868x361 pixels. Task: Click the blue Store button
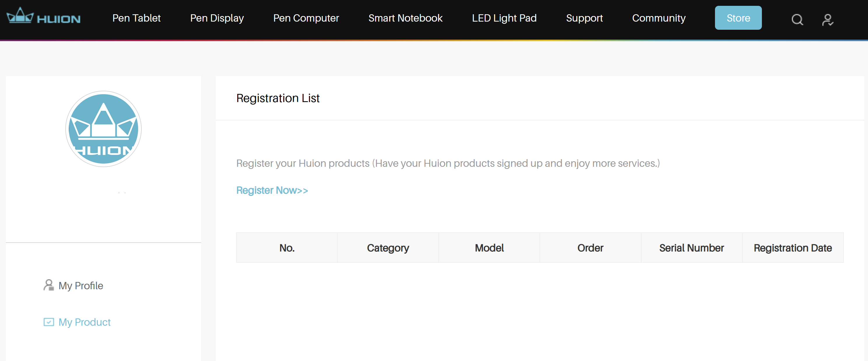(x=738, y=18)
